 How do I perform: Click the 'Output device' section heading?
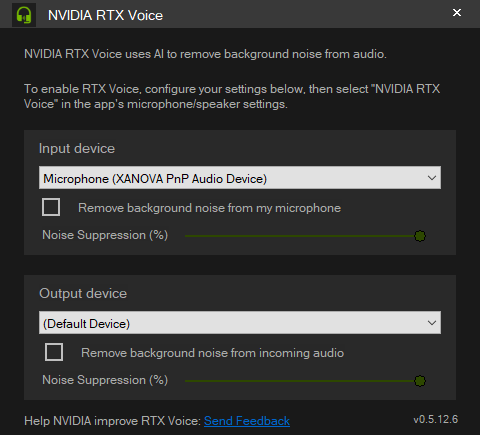83,294
